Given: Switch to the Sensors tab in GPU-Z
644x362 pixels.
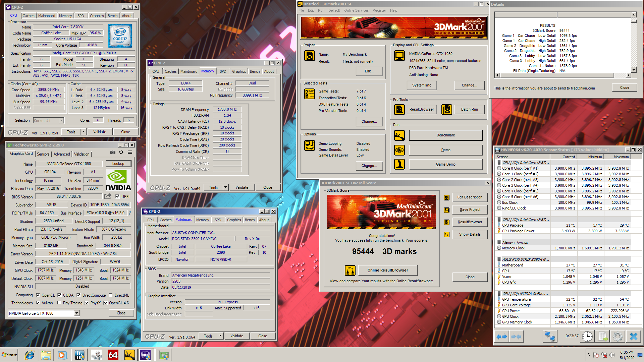Looking at the screenshot, I should [43, 154].
